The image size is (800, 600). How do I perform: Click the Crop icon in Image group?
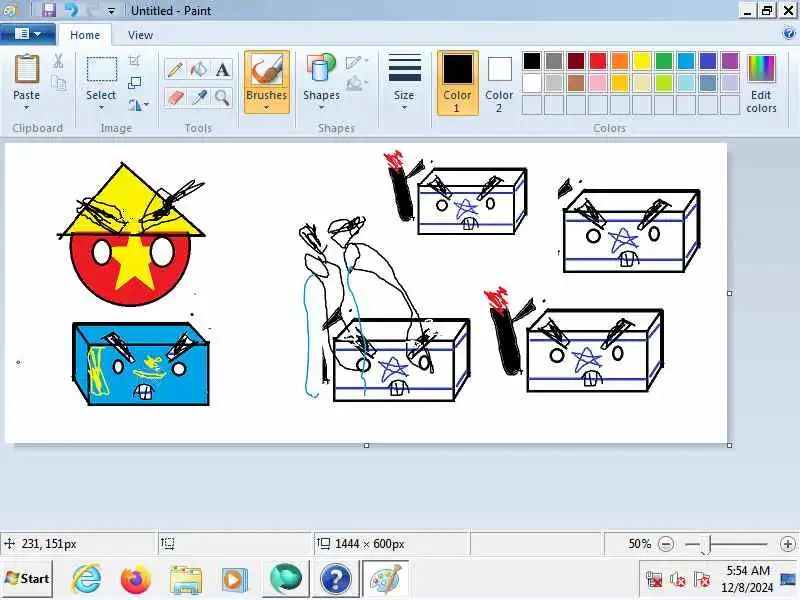pyautogui.click(x=134, y=61)
